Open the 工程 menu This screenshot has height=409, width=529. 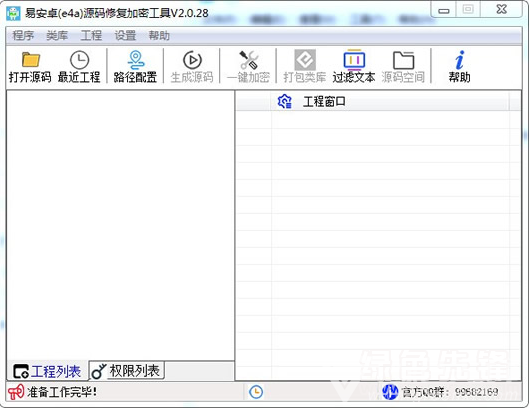tap(91, 35)
